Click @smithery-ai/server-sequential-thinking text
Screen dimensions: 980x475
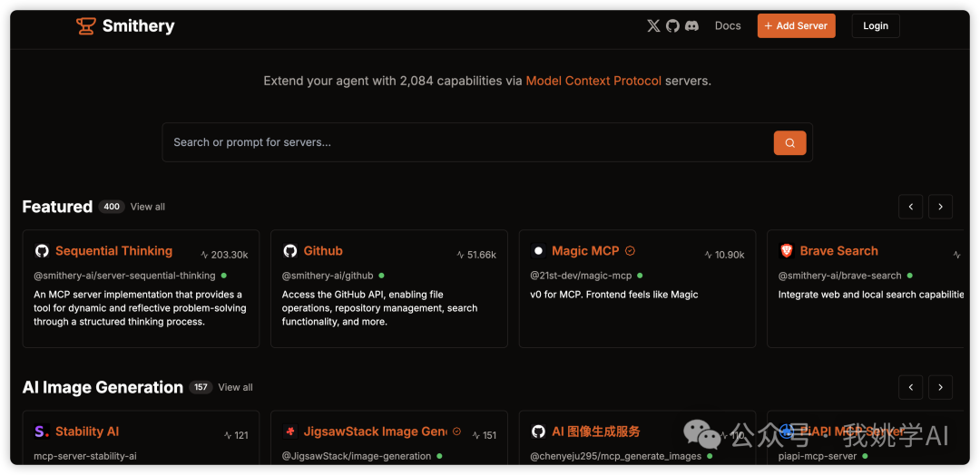124,276
